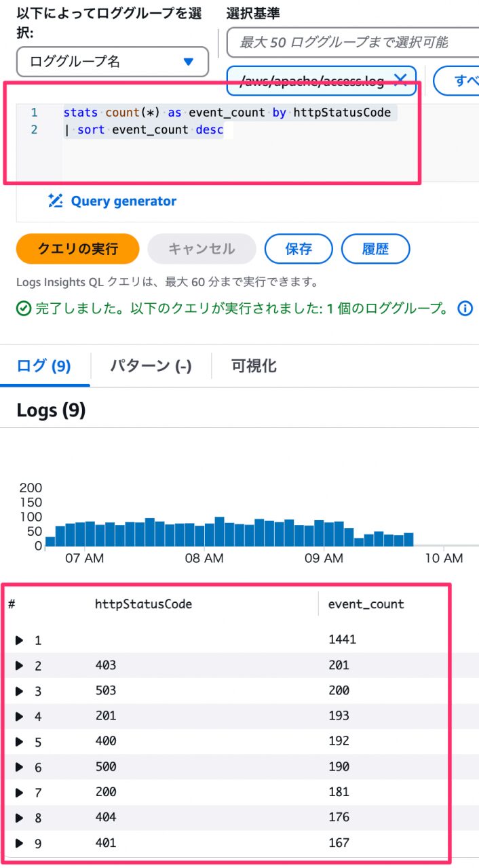Image resolution: width=479 pixels, height=868 pixels.
Task: Click the green completed checkmark icon
Action: point(24,309)
